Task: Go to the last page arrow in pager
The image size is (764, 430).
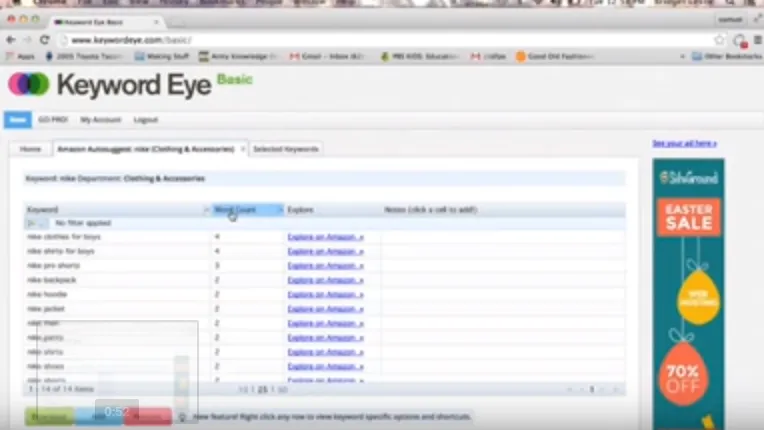Action: [x=615, y=390]
